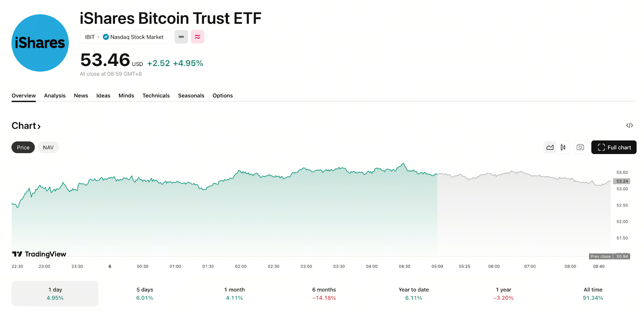644x311 pixels.
Task: Select the 1 day range
Action: pos(55,294)
